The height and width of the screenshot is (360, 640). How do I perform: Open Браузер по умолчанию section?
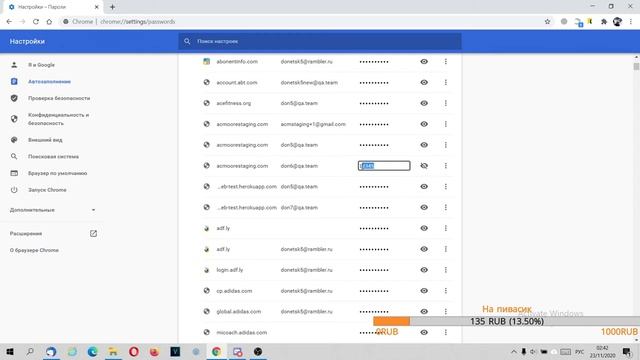pos(57,173)
